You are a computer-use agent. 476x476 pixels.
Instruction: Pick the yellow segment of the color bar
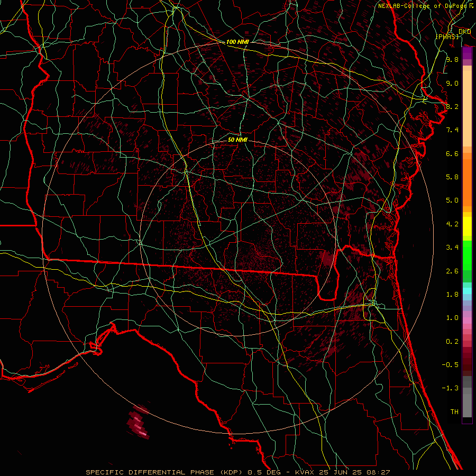(x=467, y=226)
